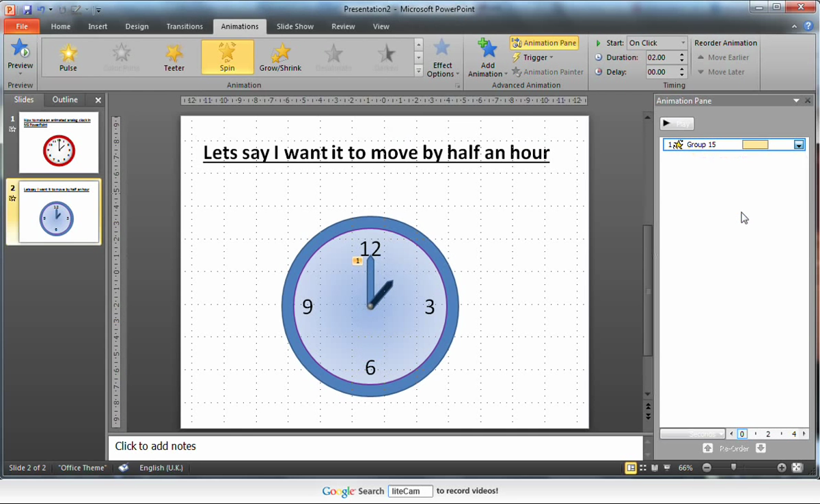Choose the Teeter animation

pyautogui.click(x=174, y=57)
